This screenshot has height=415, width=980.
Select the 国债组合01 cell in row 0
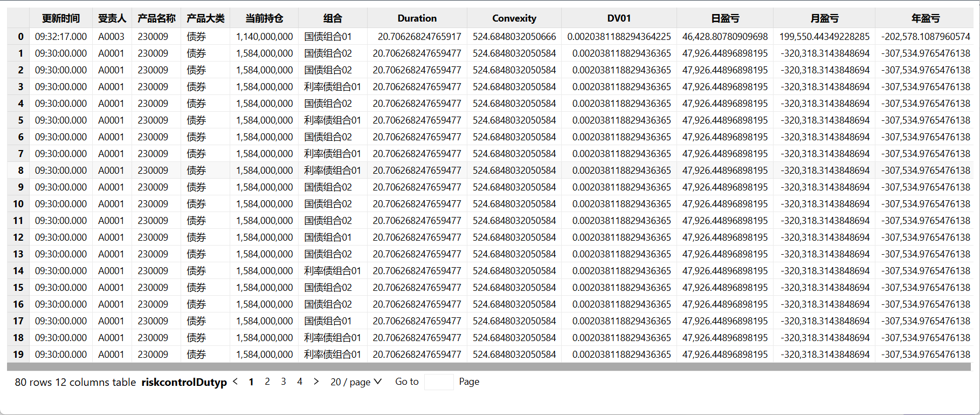point(333,37)
